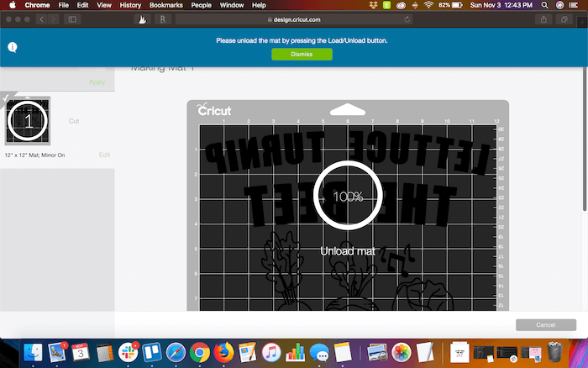Open Photos from the dock
This screenshot has height=368, width=588.
click(402, 353)
